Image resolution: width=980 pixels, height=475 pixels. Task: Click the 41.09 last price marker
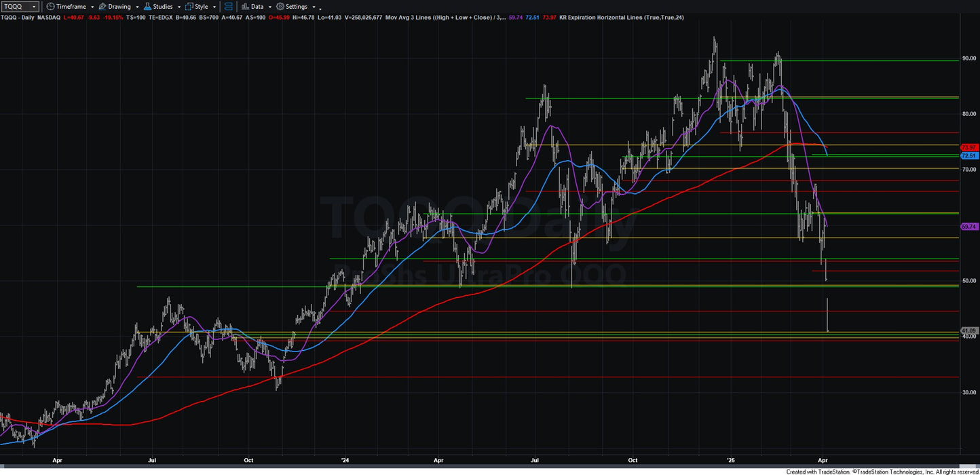coord(968,330)
